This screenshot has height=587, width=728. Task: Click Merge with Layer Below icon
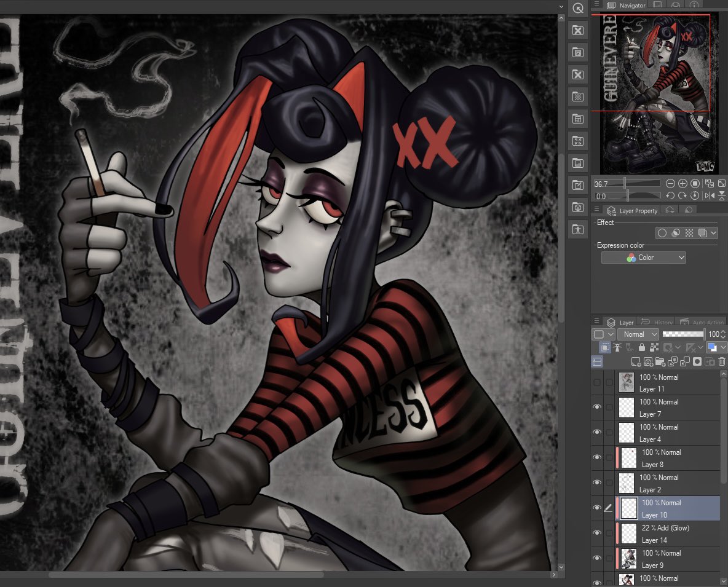(x=685, y=361)
